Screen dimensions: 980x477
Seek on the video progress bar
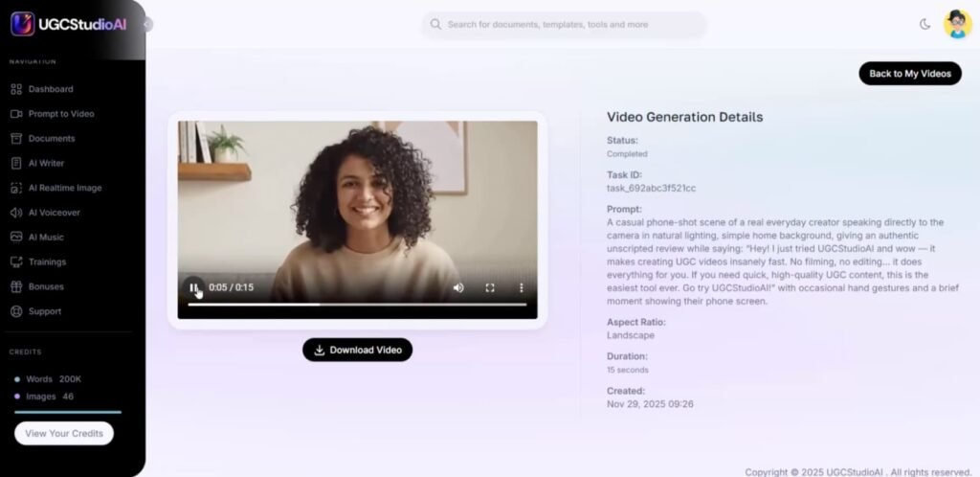pyautogui.click(x=358, y=305)
